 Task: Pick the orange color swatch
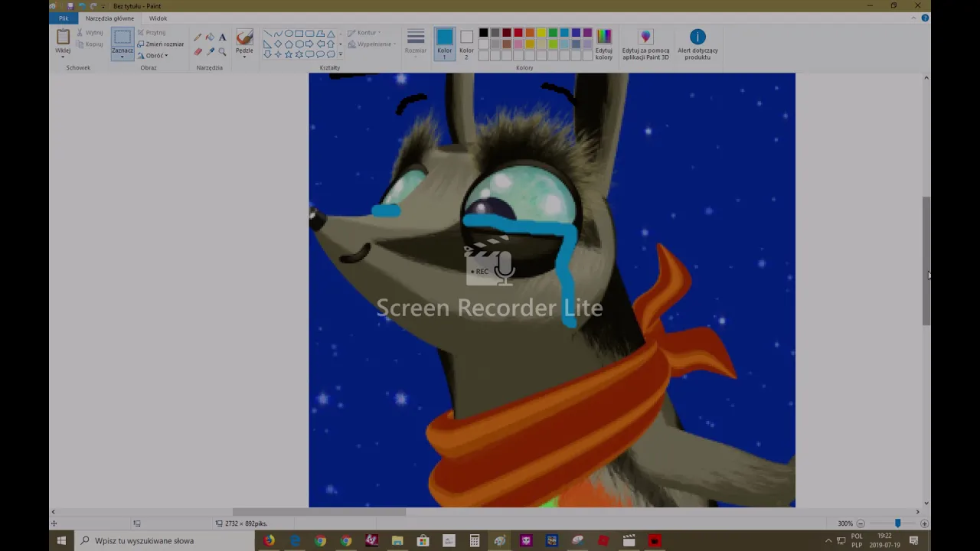[530, 33]
